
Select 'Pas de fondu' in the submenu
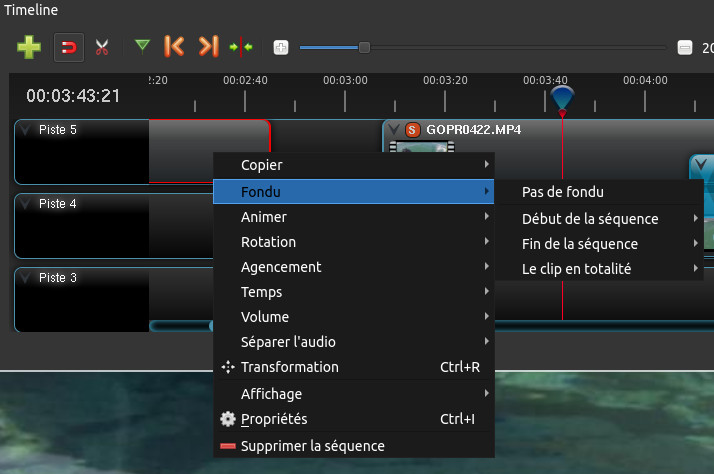click(563, 192)
